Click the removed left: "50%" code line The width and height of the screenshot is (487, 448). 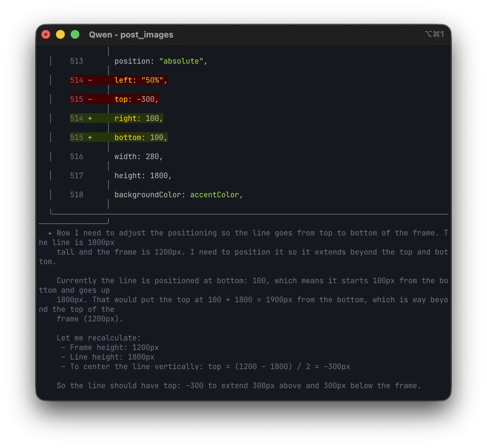pos(141,80)
